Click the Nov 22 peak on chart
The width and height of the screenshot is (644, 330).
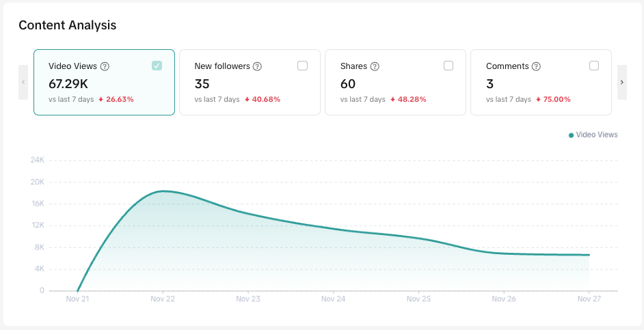(163, 191)
